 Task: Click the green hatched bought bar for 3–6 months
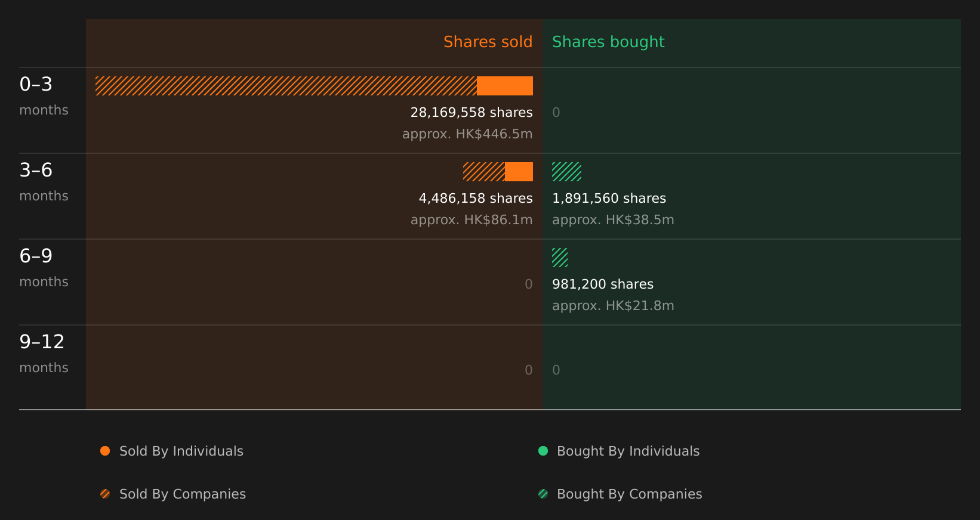(x=566, y=172)
